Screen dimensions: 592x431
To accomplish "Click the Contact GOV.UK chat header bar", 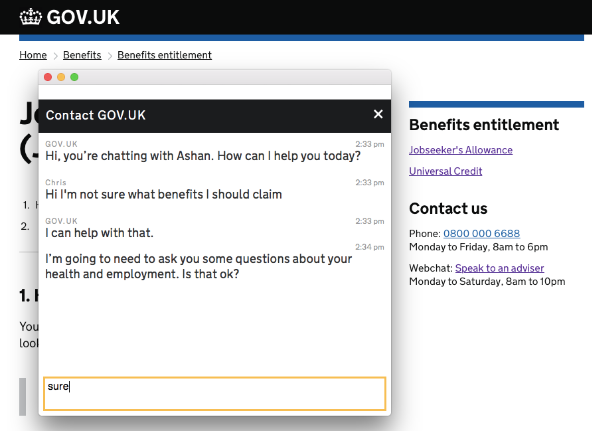I will click(x=214, y=116).
